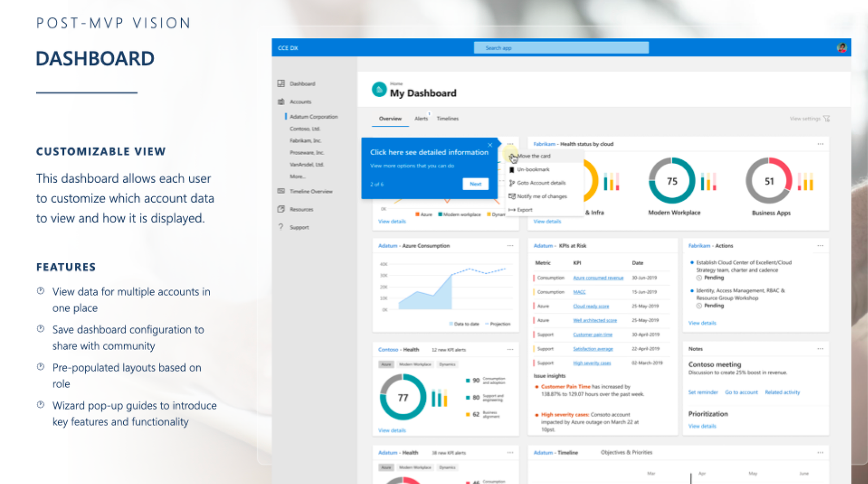
Task: Click the My Dashboard teal home icon
Action: click(379, 89)
